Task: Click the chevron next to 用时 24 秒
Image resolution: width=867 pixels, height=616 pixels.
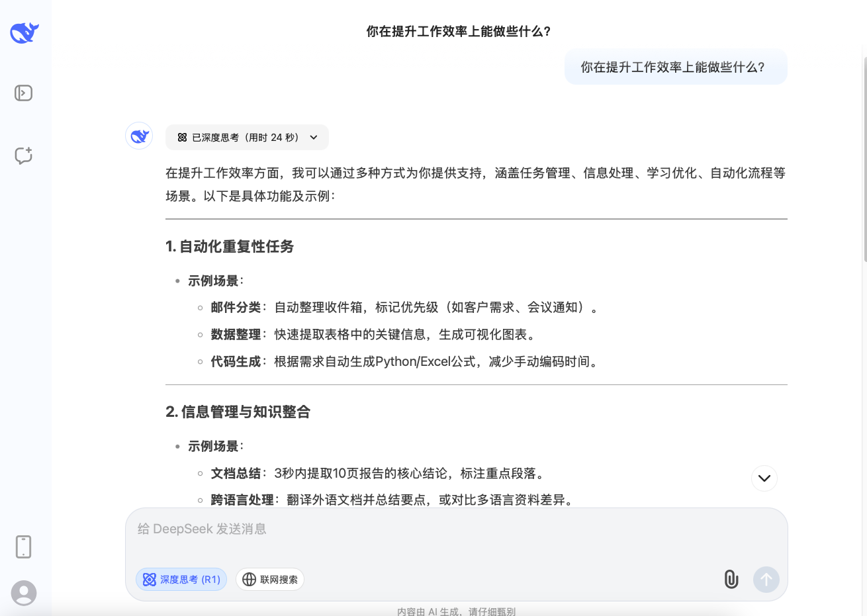Action: point(314,138)
